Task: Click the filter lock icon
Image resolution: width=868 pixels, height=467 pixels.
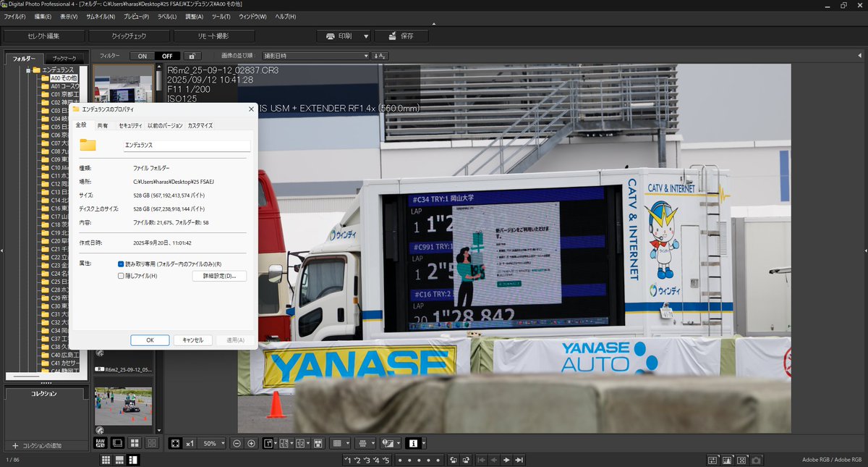Action: 191,56
